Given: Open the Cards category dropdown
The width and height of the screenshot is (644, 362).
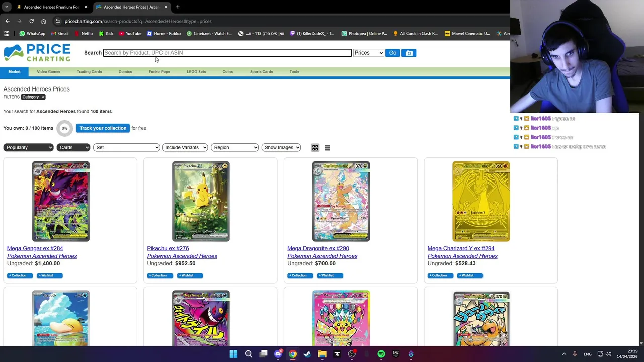Looking at the screenshot, I should tap(73, 148).
